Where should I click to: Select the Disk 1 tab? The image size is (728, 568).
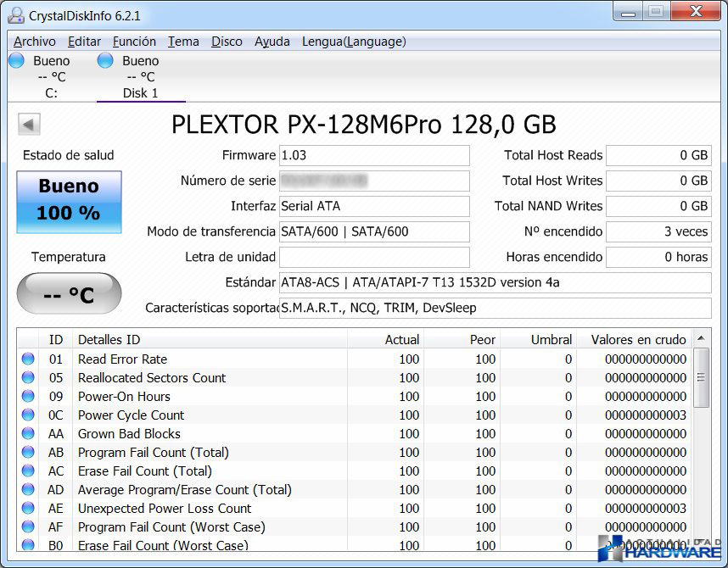click(x=140, y=93)
